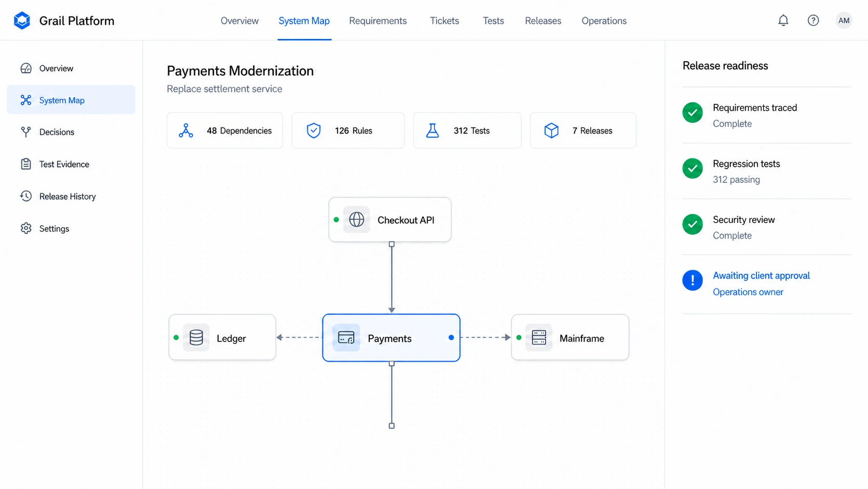Open the 126 Rules card
The image size is (868, 489).
point(348,130)
